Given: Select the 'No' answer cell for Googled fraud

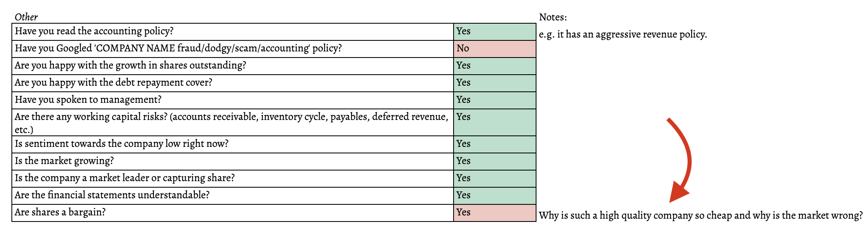Looking at the screenshot, I should (494, 49).
